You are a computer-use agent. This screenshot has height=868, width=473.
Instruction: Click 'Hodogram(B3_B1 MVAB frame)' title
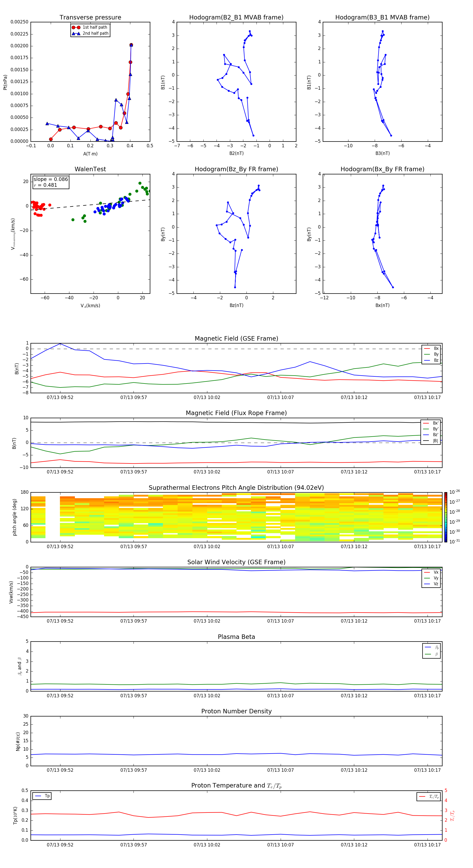[382, 17]
